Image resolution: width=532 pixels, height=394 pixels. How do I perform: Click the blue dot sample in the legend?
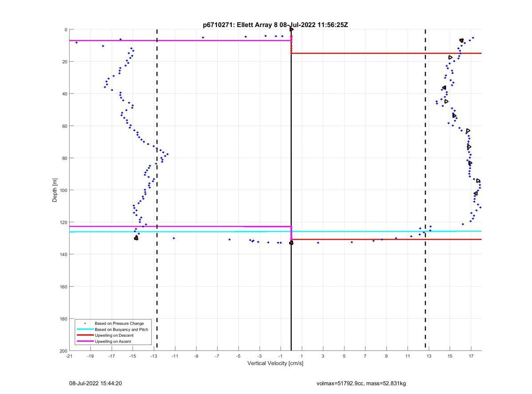85,324
